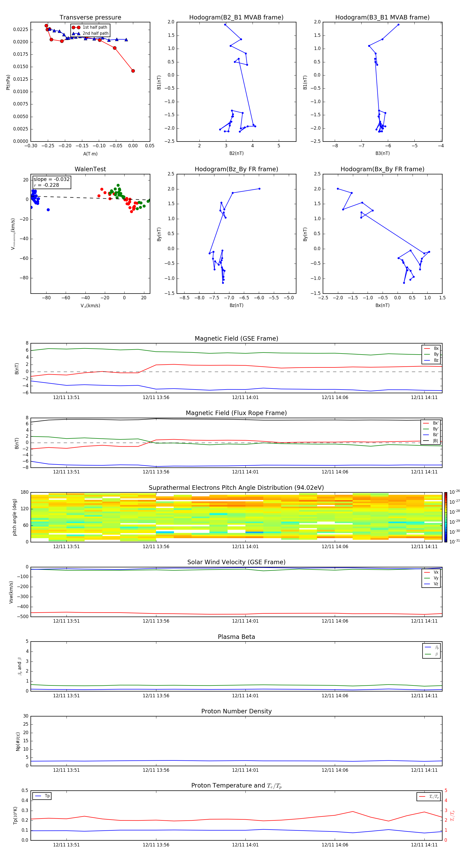Click the "12/11 14:01" tick under Plasma Beta plot
The width and height of the screenshot is (473, 868).
click(x=245, y=696)
